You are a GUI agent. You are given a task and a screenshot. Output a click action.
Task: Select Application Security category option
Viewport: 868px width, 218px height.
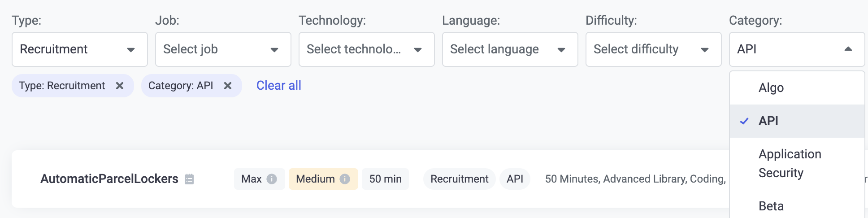tap(790, 163)
